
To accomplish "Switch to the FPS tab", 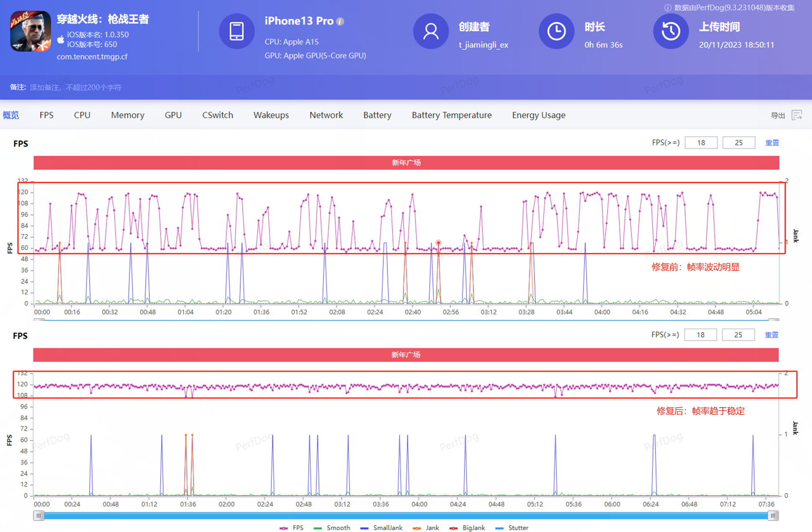I will 46,115.
